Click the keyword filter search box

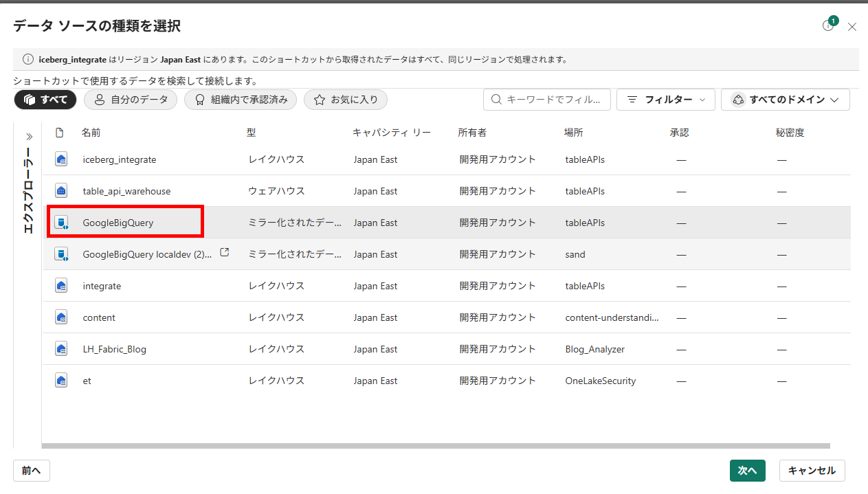[x=547, y=100]
